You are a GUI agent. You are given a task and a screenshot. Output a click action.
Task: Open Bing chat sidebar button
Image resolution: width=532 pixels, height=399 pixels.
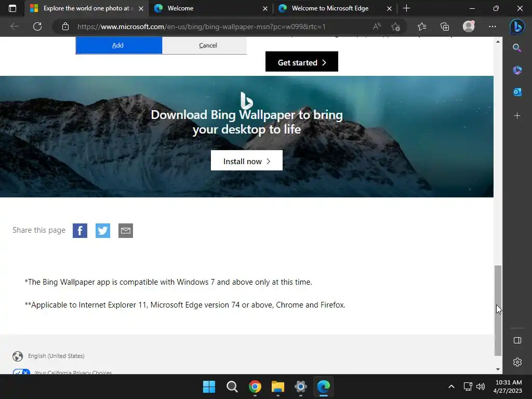click(x=517, y=26)
